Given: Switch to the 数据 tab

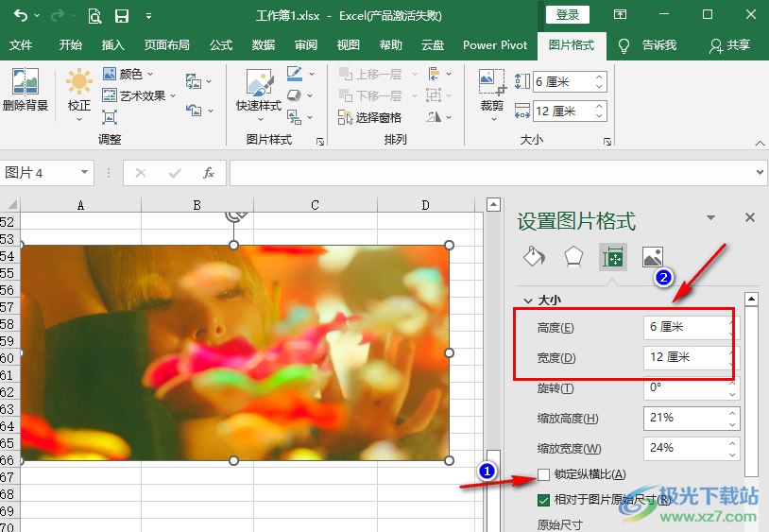Looking at the screenshot, I should pyautogui.click(x=264, y=45).
